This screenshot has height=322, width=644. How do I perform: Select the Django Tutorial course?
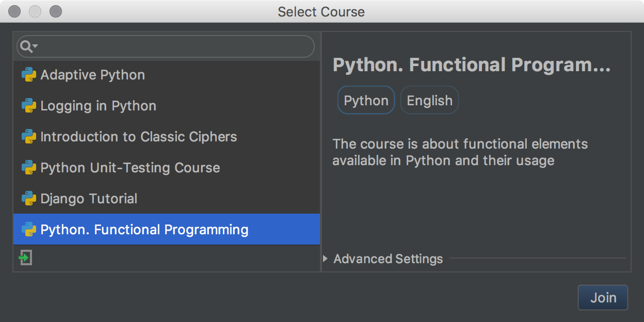click(166, 199)
